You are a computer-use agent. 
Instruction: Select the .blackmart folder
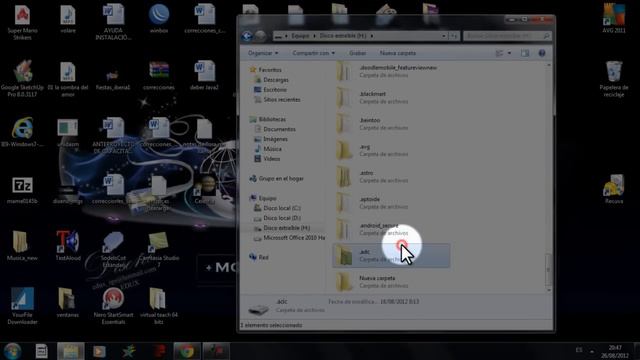(x=391, y=98)
